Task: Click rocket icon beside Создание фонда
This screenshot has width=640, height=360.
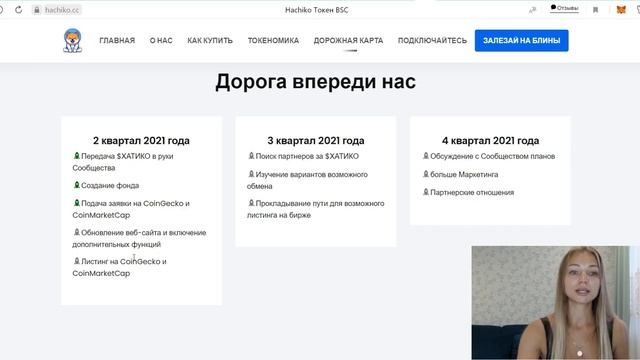Action: [x=76, y=185]
